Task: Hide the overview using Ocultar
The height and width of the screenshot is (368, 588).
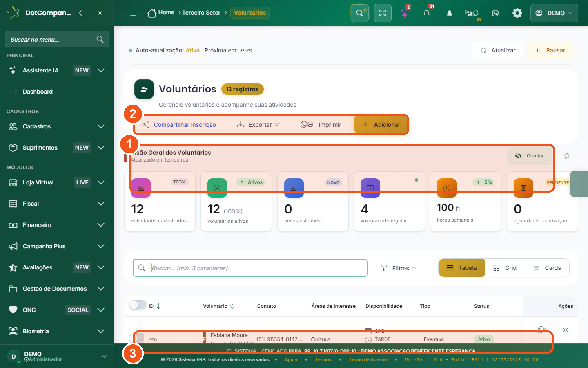Action: [x=530, y=156]
